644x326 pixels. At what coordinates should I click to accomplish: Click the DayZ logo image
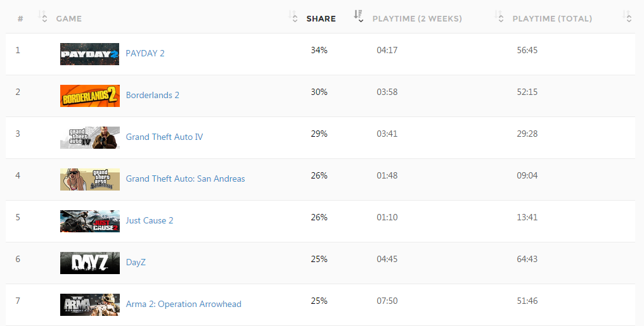tap(89, 263)
